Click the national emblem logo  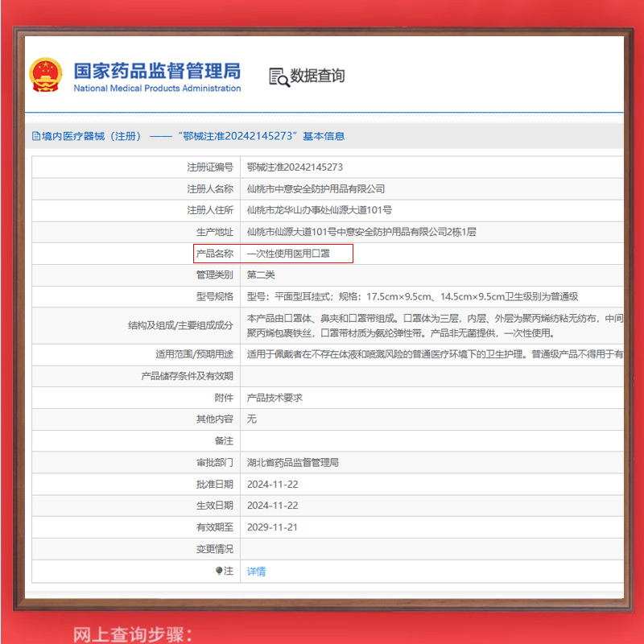coord(46,75)
